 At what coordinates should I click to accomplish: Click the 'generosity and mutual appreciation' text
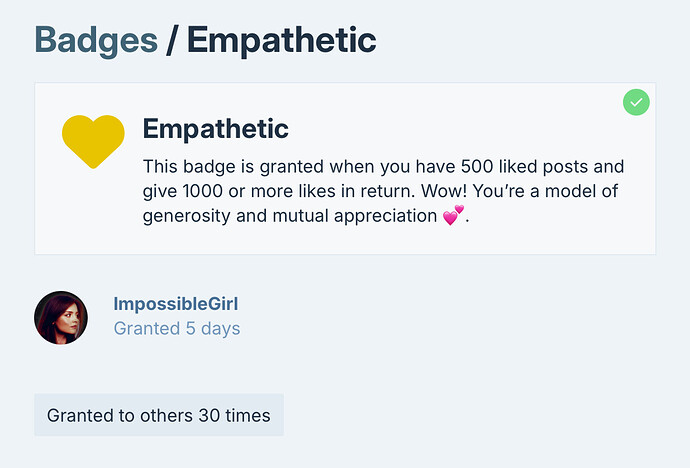pyautogui.click(x=290, y=216)
